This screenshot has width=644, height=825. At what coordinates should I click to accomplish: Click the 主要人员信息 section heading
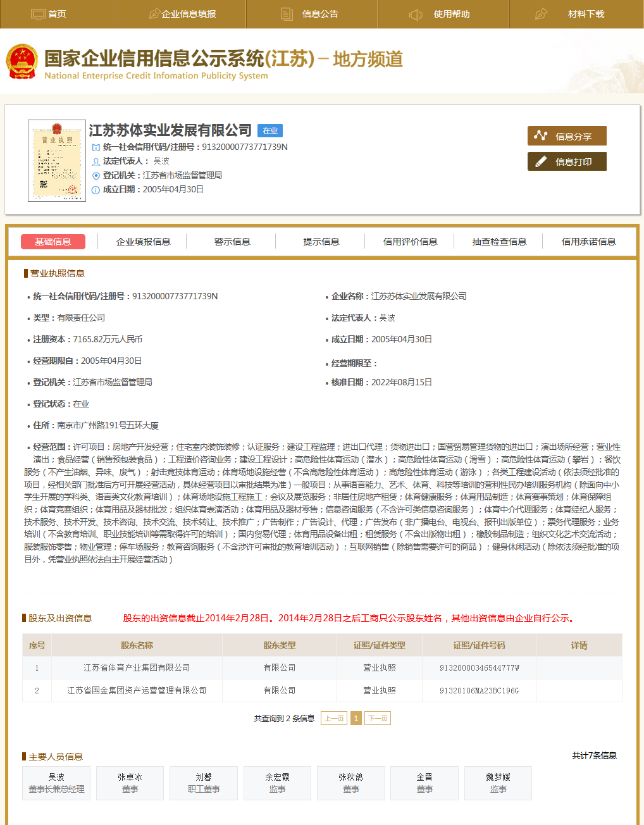[x=56, y=757]
